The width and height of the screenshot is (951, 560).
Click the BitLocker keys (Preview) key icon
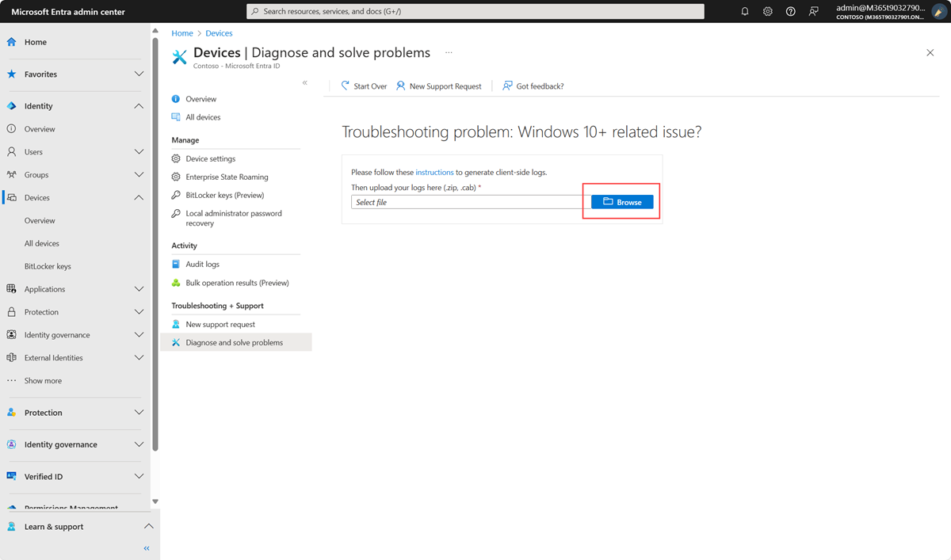click(x=176, y=195)
